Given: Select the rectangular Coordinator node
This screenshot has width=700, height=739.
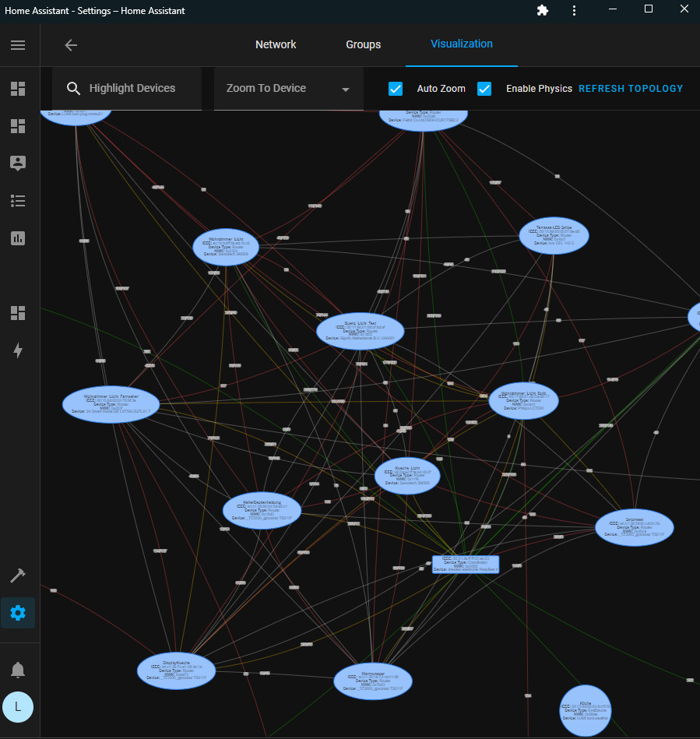Looking at the screenshot, I should [466, 565].
